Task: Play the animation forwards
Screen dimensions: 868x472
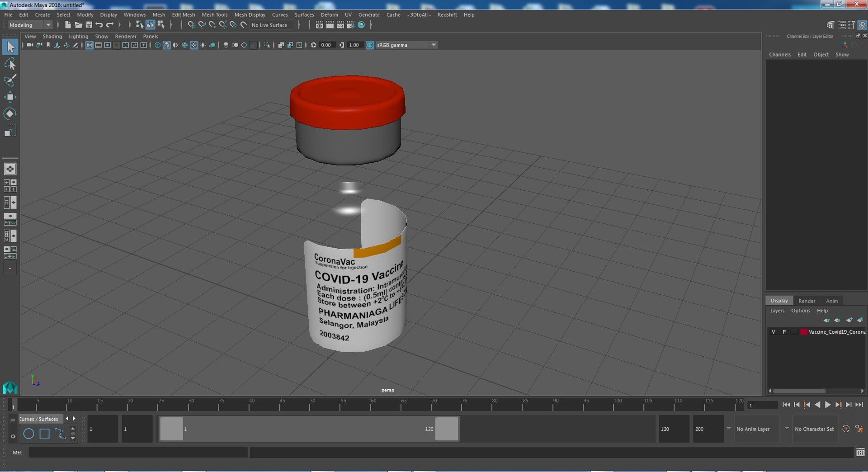Action: tap(828, 405)
